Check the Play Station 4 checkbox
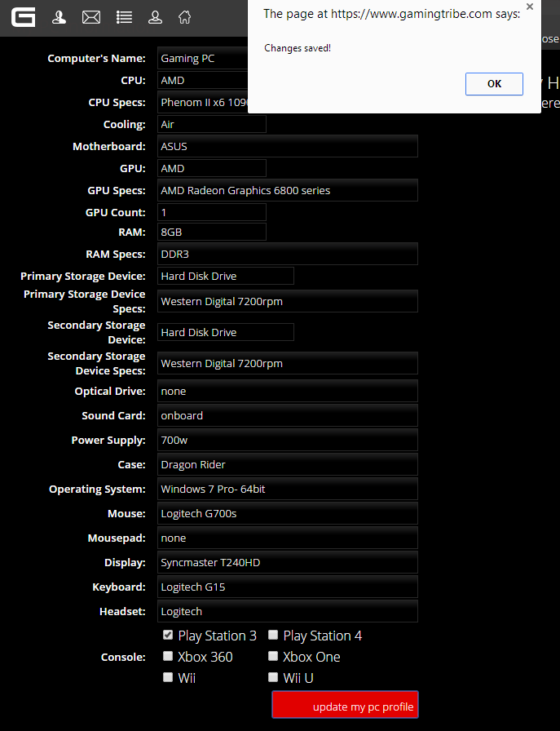Image resolution: width=560 pixels, height=731 pixels. [273, 635]
